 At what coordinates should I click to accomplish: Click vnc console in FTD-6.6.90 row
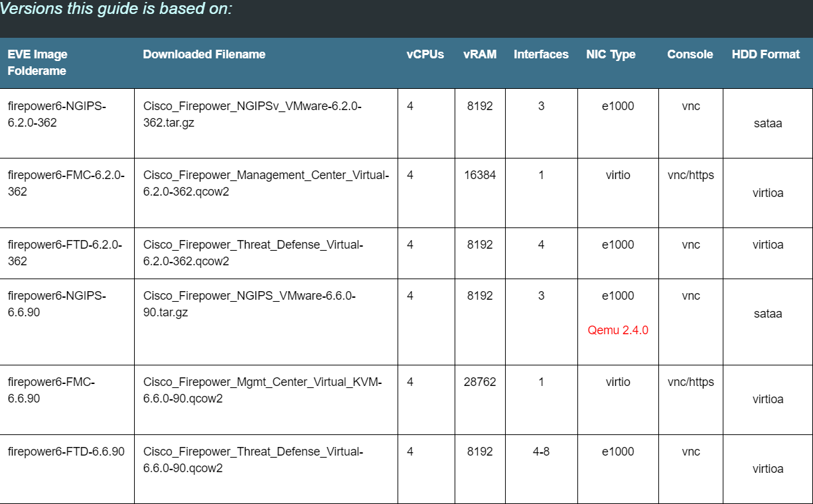(x=691, y=452)
